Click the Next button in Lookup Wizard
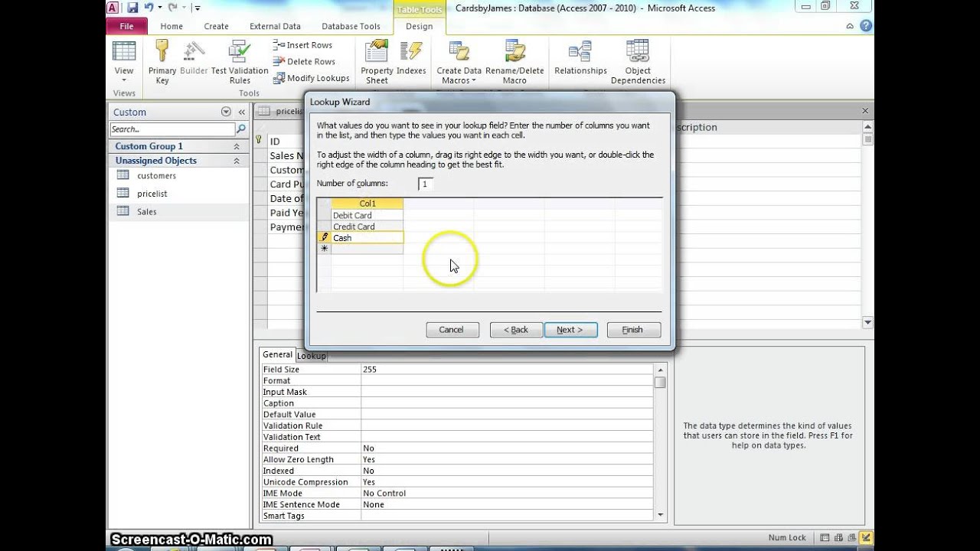 (570, 330)
